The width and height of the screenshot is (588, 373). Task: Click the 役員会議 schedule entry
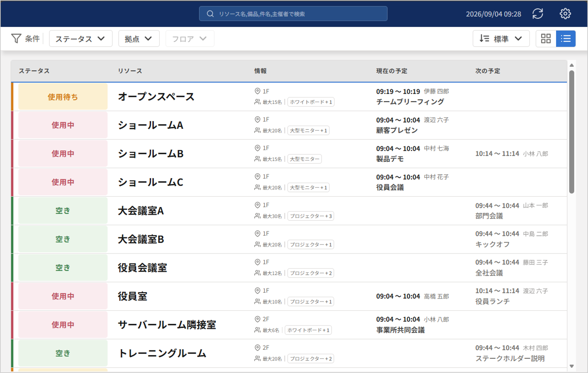pyautogui.click(x=390, y=187)
